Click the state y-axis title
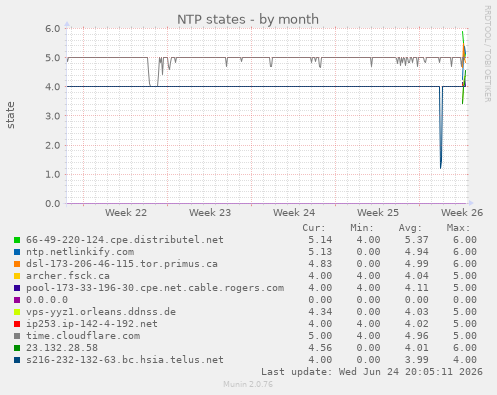This screenshot has width=497, height=395. [10, 115]
